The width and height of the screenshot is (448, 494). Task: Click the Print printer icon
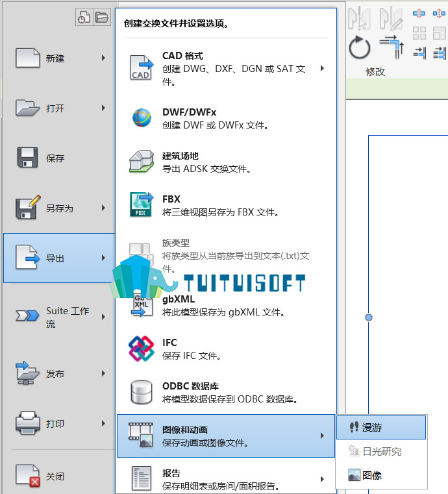pos(28,423)
